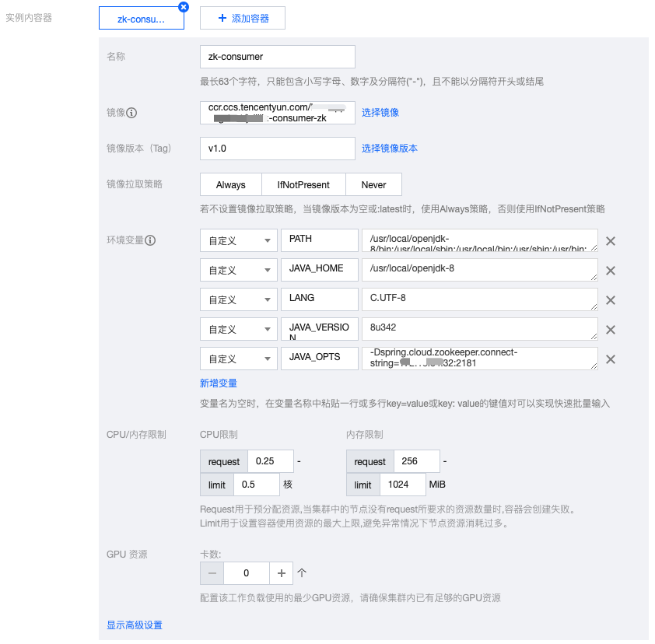Screen dimensions: 655x644
Task: Click the info icon beside 镜像
Action: point(132,113)
